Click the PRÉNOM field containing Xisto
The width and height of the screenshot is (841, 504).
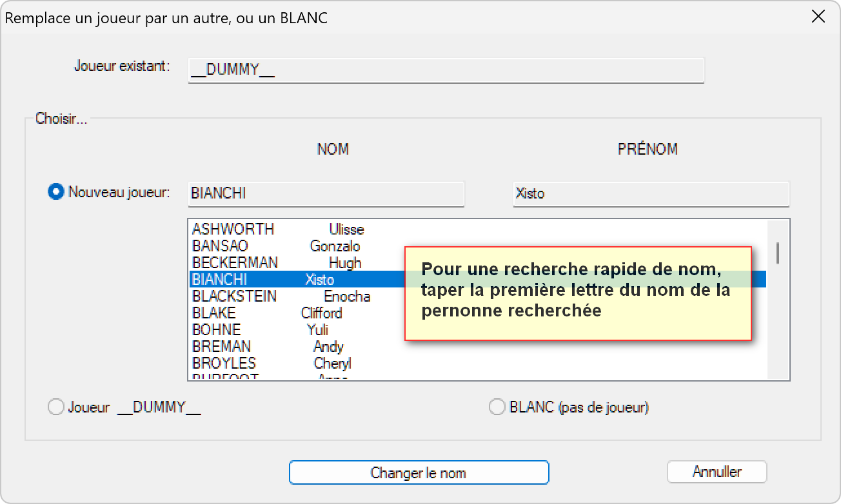click(651, 193)
